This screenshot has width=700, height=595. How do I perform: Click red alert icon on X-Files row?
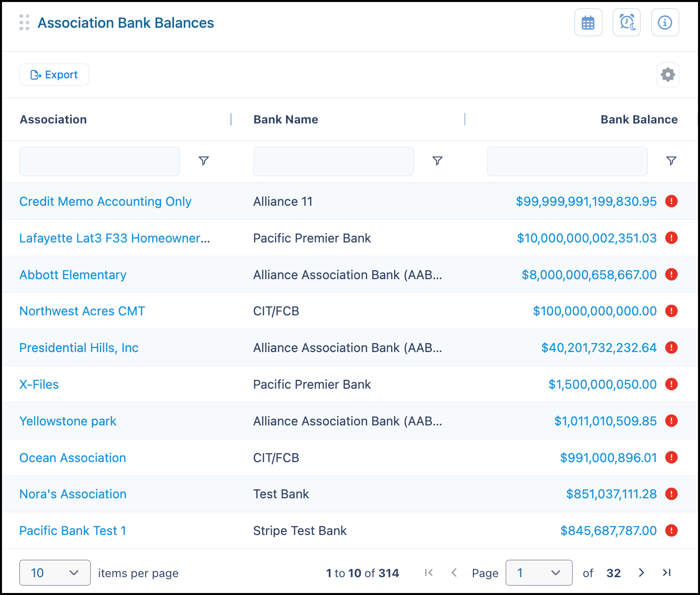click(671, 384)
